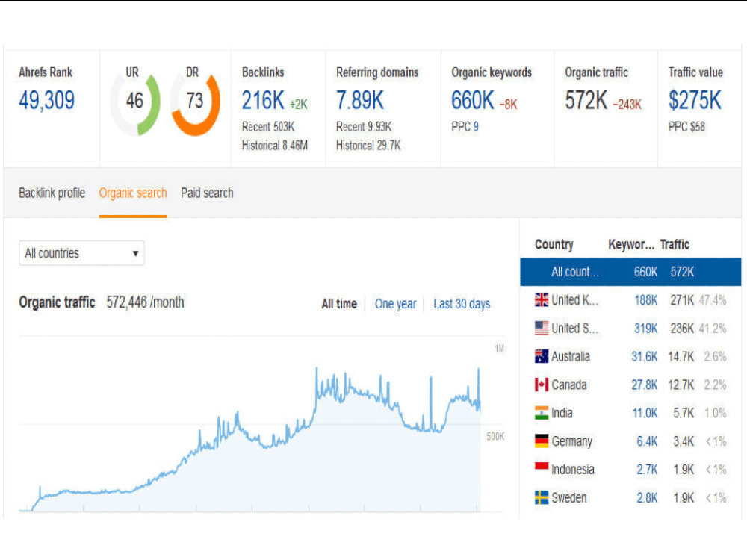Click the Recent 503K backlinks figure

tap(268, 127)
